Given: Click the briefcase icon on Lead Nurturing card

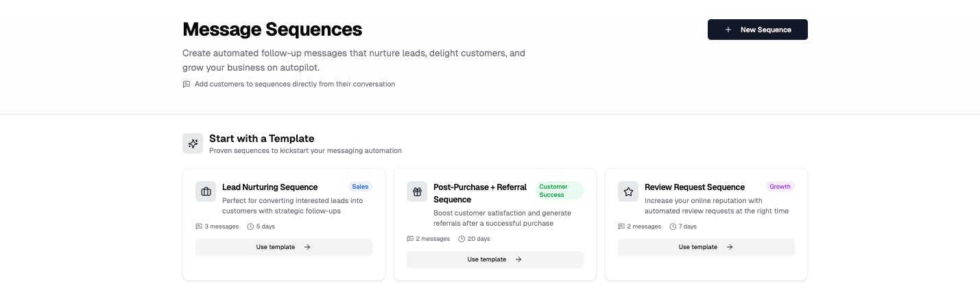Looking at the screenshot, I should pyautogui.click(x=206, y=191).
